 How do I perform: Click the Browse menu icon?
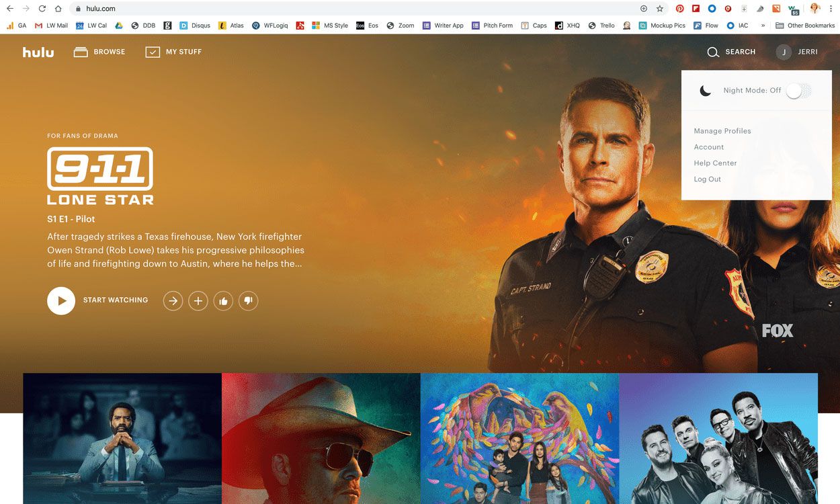click(x=81, y=52)
